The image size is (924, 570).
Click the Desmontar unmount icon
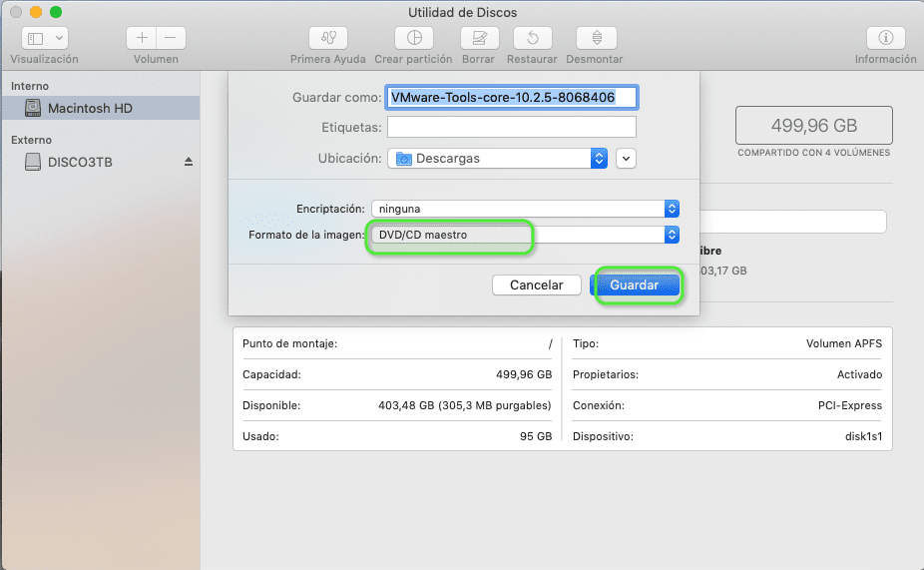click(x=597, y=38)
